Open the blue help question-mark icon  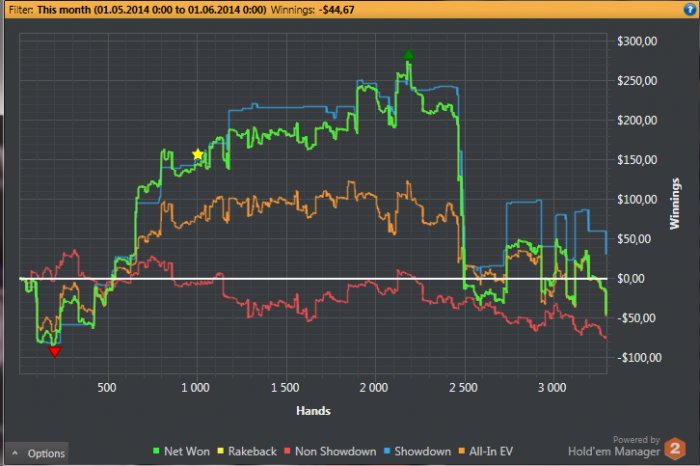click(690, 9)
